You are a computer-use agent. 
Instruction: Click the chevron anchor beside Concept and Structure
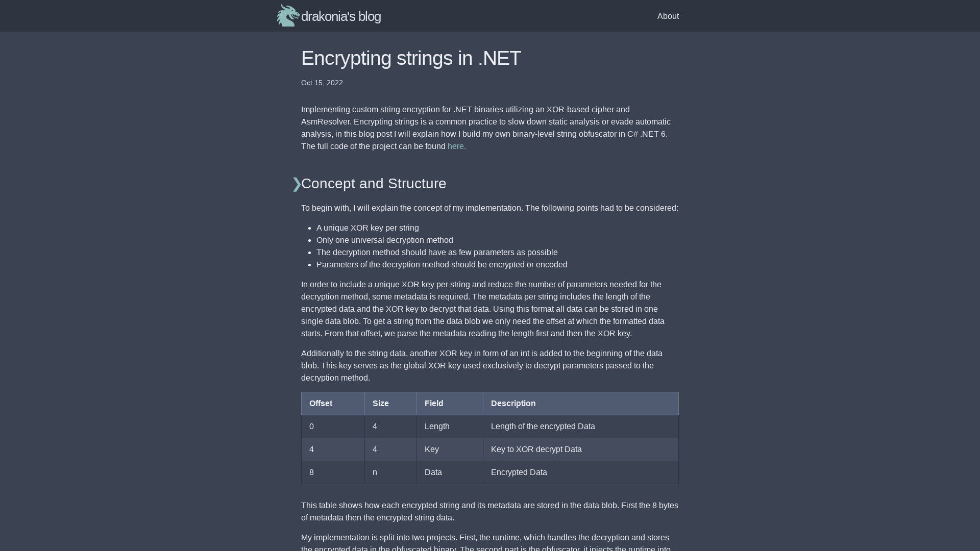click(x=296, y=184)
